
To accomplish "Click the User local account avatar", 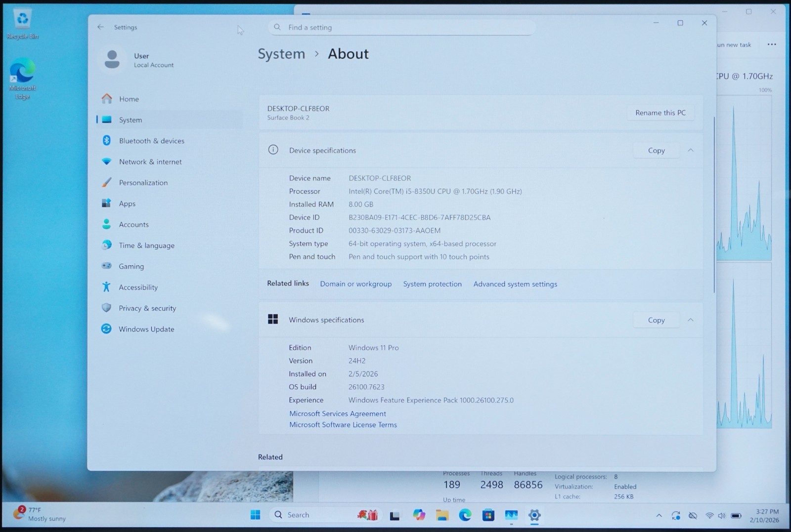I will (112, 60).
